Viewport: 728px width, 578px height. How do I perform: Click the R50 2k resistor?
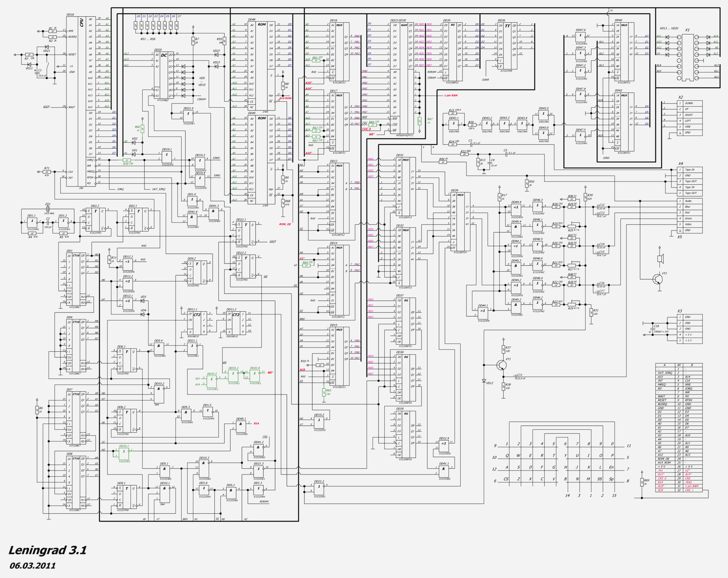[526, 184]
